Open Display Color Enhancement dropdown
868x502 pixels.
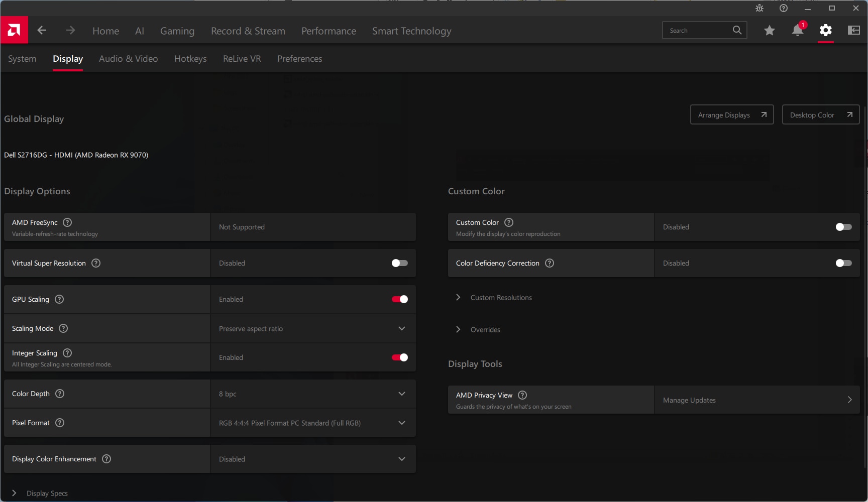pyautogui.click(x=313, y=459)
